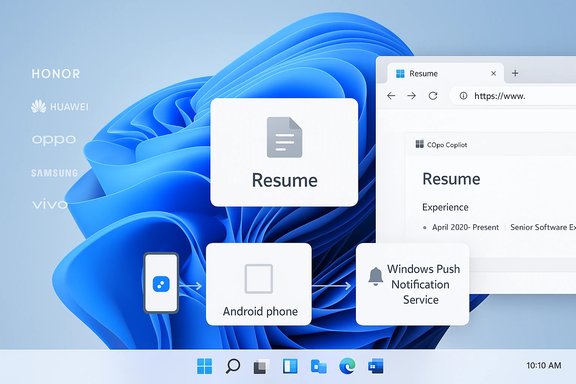The image size is (576, 384).
Task: Click April 2020- Present entry
Action: pos(465,227)
